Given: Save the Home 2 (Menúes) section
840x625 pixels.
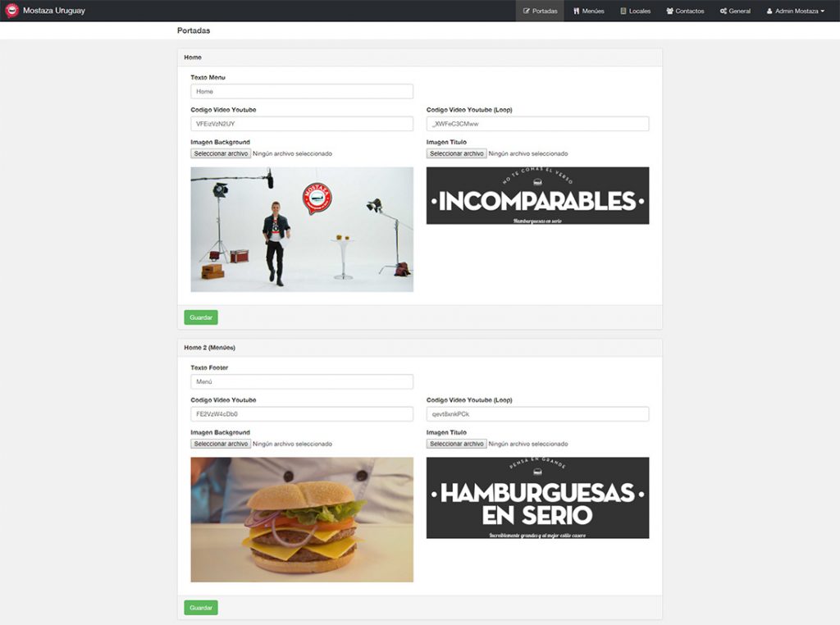Looking at the screenshot, I should point(201,608).
